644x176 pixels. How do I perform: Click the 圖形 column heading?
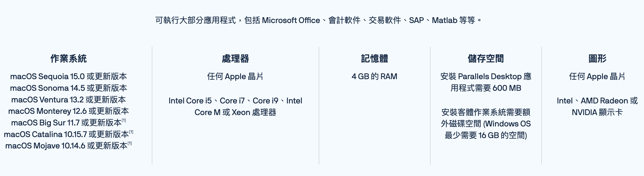(x=597, y=59)
